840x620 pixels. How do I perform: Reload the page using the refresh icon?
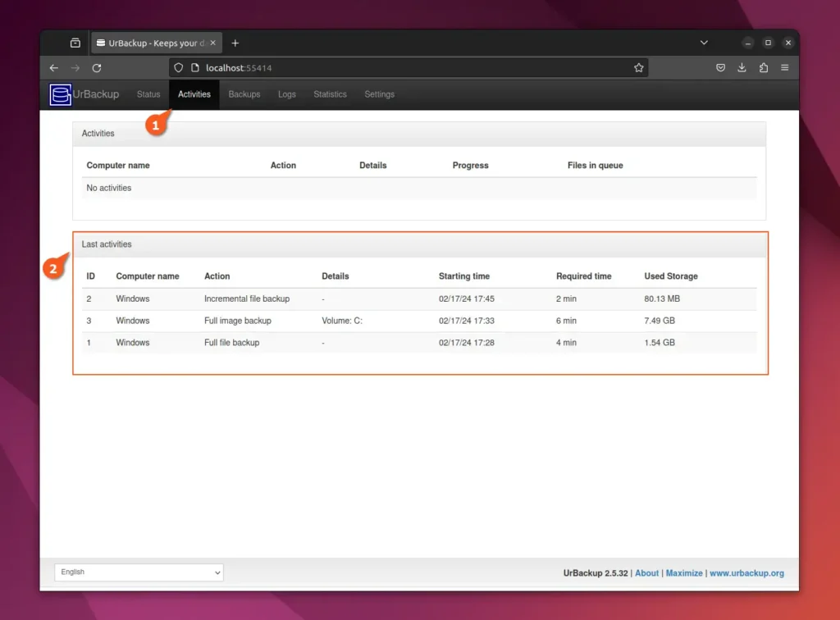[x=98, y=68]
